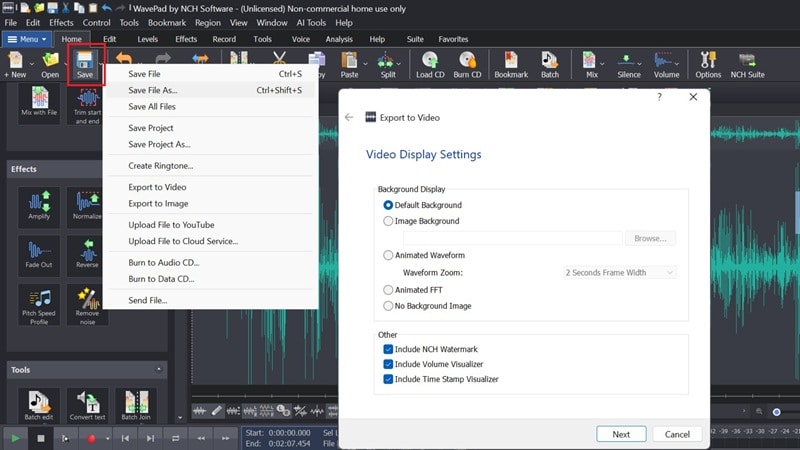Image resolution: width=800 pixels, height=450 pixels.
Task: Click the image background path field
Action: tap(512, 238)
